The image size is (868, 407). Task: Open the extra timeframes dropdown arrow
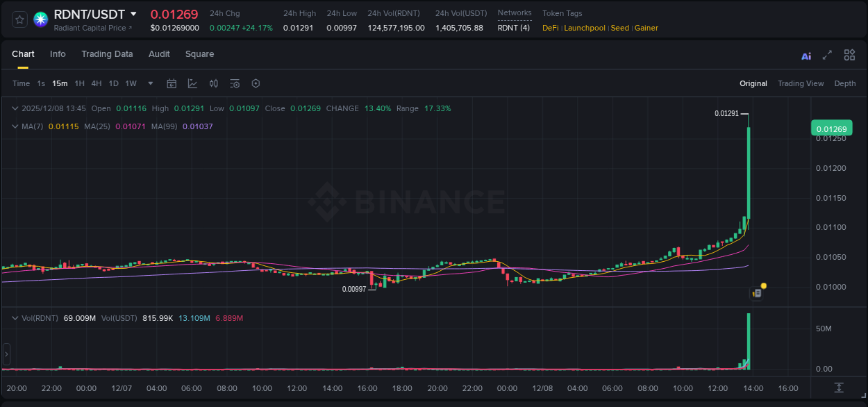tap(149, 83)
